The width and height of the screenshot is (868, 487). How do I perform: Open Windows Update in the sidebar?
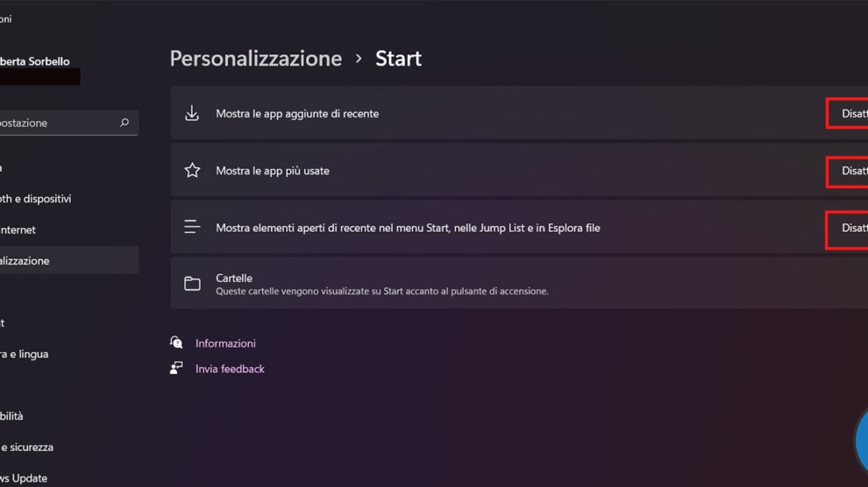[25, 478]
